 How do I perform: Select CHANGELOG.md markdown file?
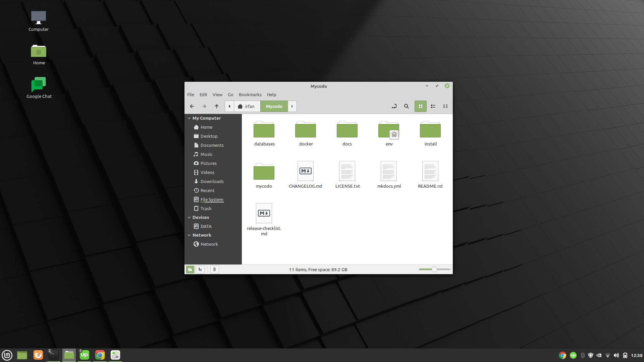306,175
